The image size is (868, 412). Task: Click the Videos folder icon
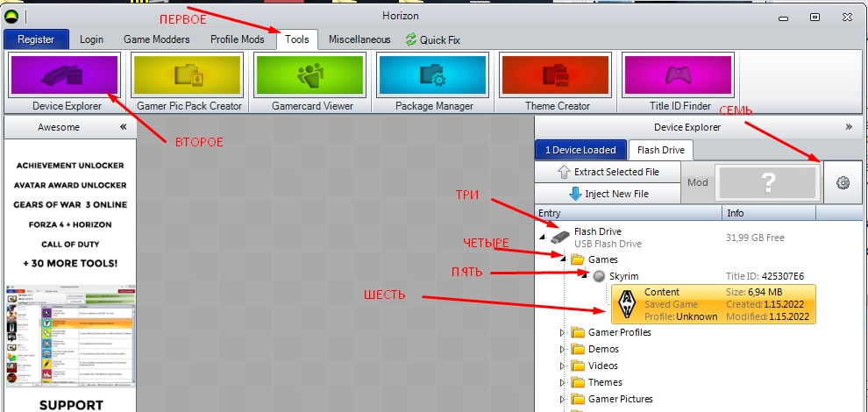578,366
